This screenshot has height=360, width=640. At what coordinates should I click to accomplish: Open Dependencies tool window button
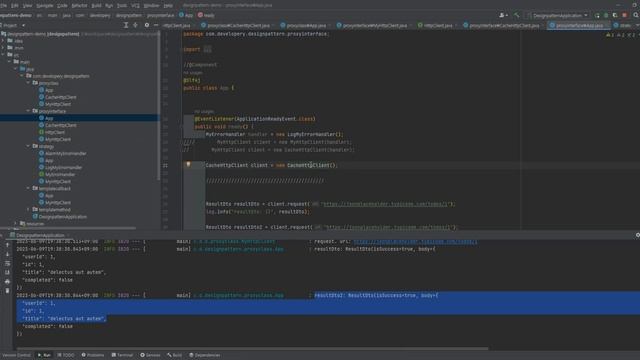pos(204,355)
